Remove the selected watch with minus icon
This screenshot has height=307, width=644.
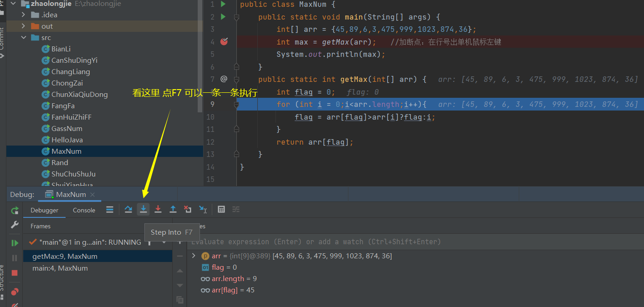point(180,256)
